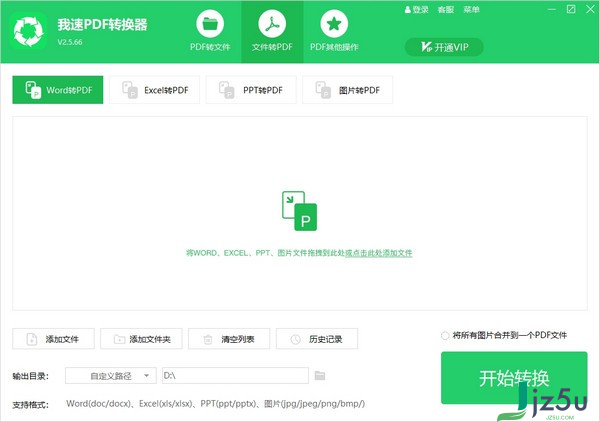Switch to the PPT转PDF tab
Image resolution: width=600 pixels, height=422 pixels.
pyautogui.click(x=251, y=90)
